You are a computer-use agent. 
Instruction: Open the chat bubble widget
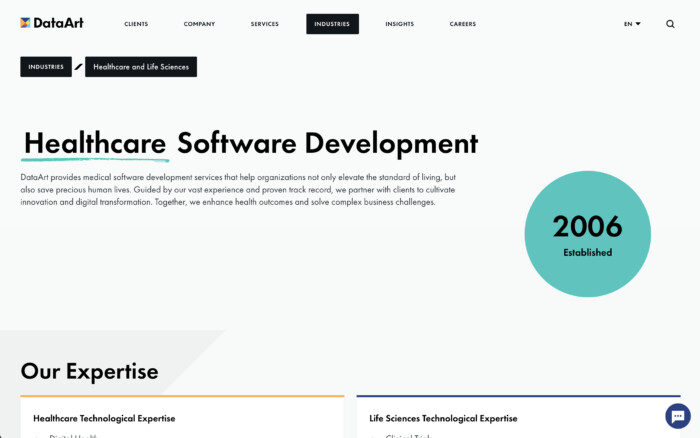[x=678, y=416]
